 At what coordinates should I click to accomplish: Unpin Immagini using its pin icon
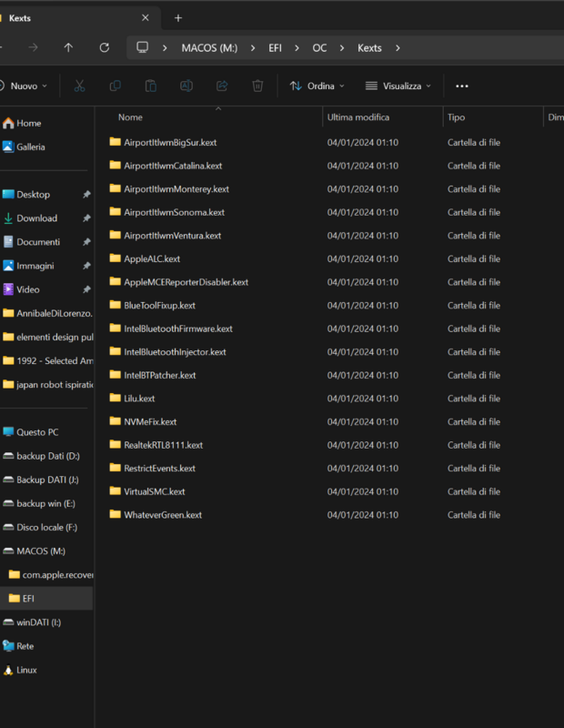(86, 266)
